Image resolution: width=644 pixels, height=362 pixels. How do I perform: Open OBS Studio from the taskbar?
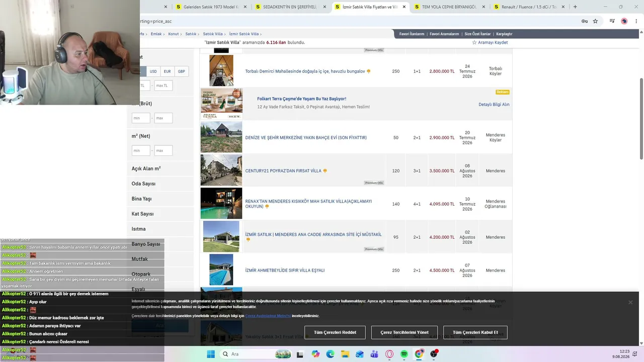pos(434,354)
